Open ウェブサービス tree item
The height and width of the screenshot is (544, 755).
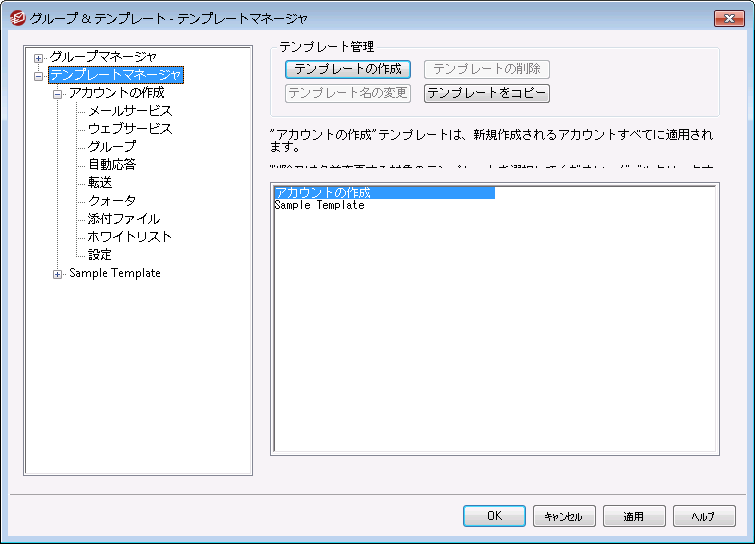129,129
